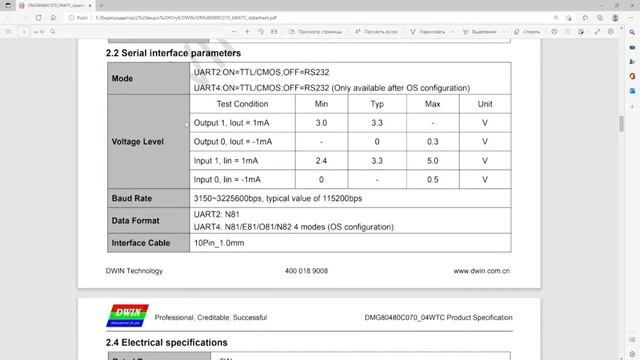Image resolution: width=640 pixels, height=360 pixels.
Task: Select '2.2 Serial interface parameters' heading
Action: (173, 53)
